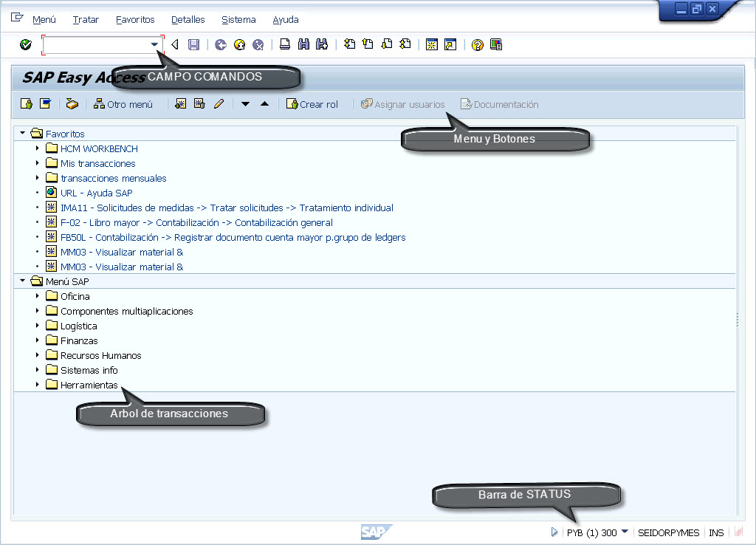The image size is (756, 545).
Task: Select the pencil edit icon
Action: (x=218, y=103)
